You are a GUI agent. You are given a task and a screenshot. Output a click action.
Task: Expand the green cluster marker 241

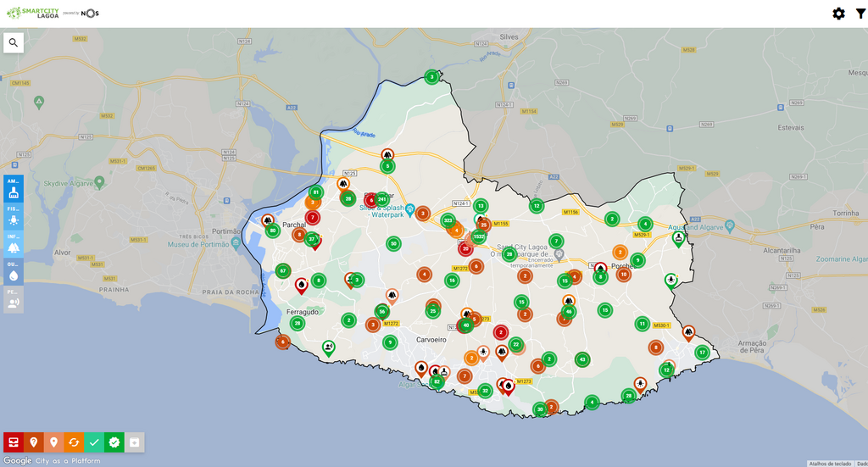coord(381,199)
